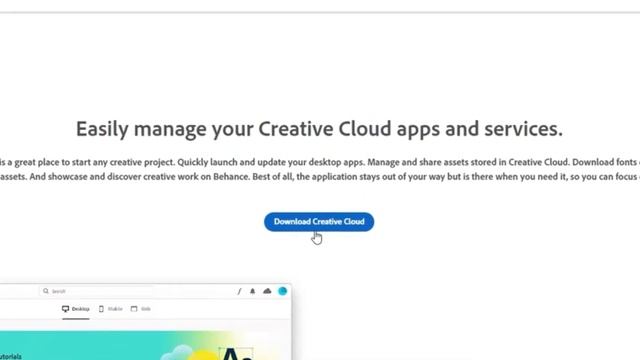This screenshot has width=640, height=360.
Task: Select the Web tab in the preview
Action: point(140,309)
